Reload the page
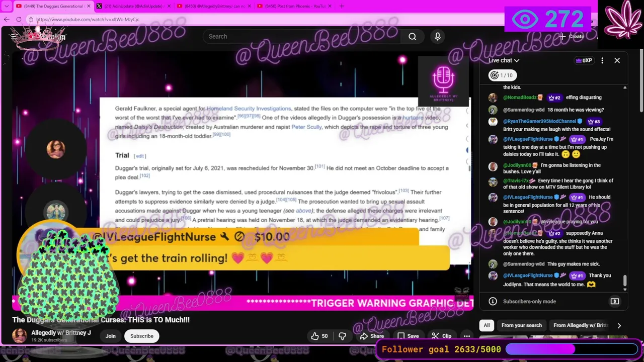The height and width of the screenshot is (362, 644). coord(19,19)
